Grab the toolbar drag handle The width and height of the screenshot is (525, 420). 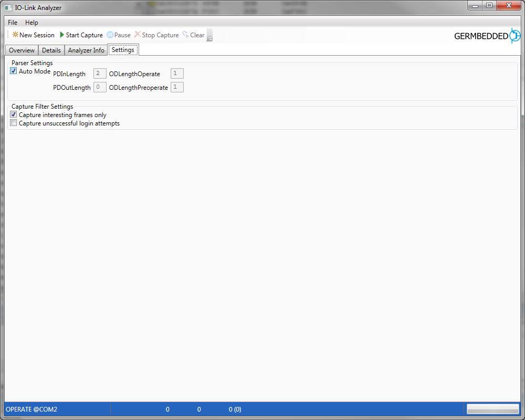click(x=8, y=35)
